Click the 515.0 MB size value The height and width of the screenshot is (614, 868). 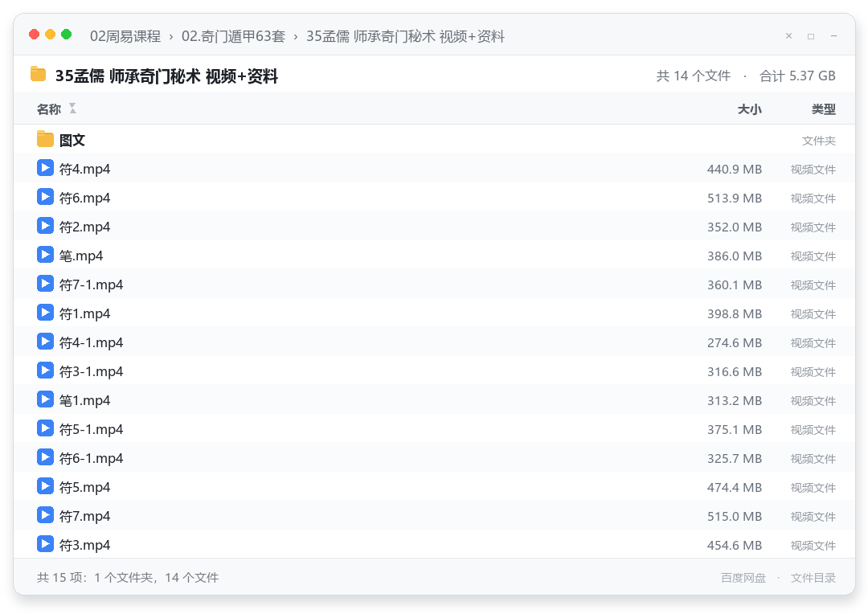pyautogui.click(x=735, y=517)
